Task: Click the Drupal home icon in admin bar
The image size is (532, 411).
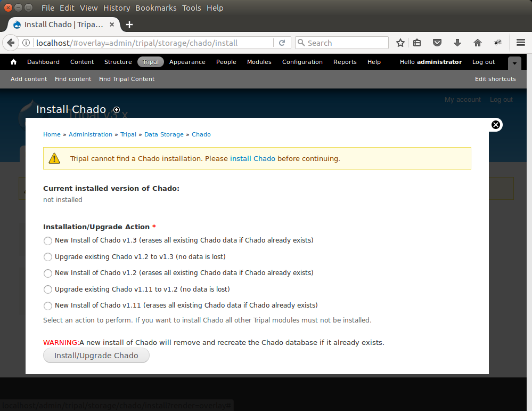Action: coord(14,62)
